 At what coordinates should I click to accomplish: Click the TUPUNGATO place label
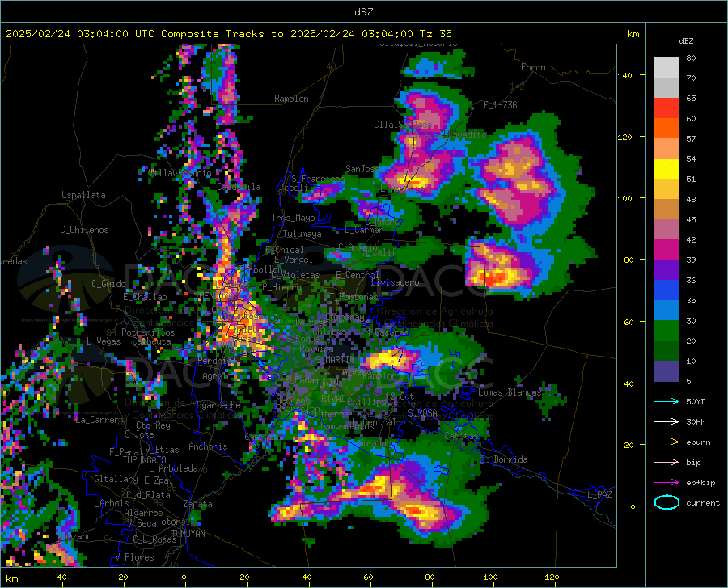(145, 460)
